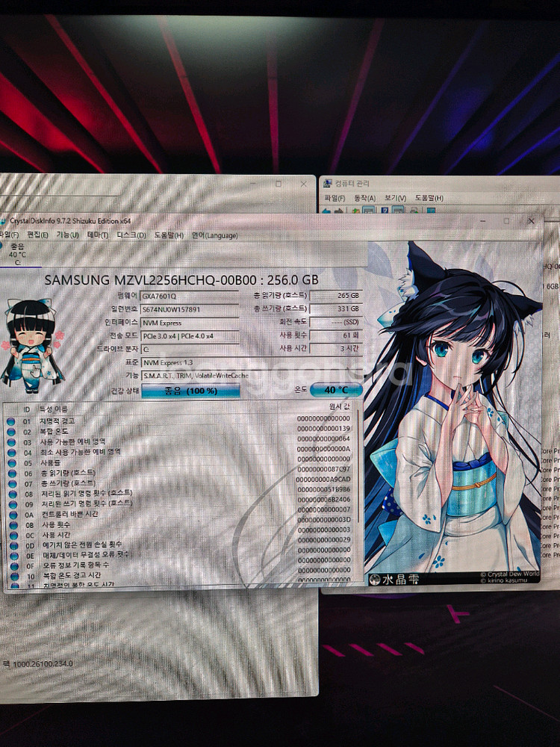Click the status orb beside 0C 사용 시간
The image size is (560, 747).
pyautogui.click(x=11, y=536)
